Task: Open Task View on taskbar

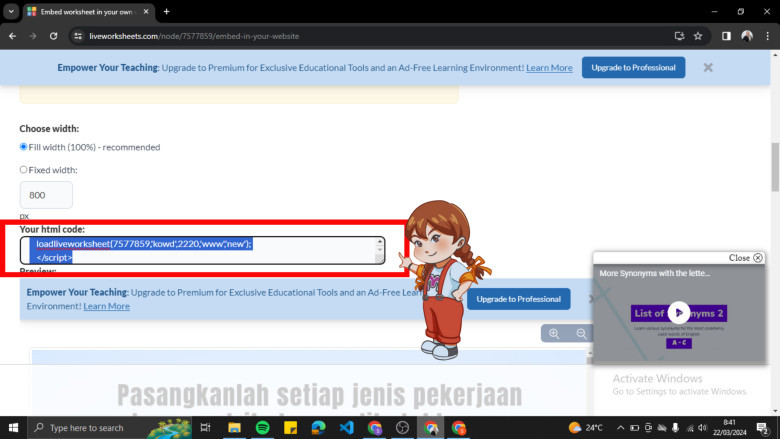Action: (205, 428)
